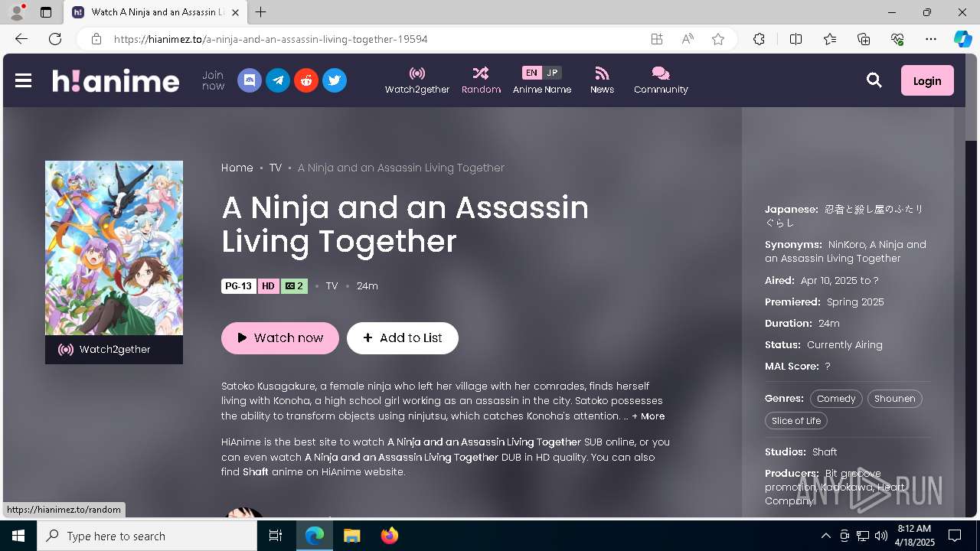
Task: Open the hamburger sidebar menu
Action: pos(23,80)
